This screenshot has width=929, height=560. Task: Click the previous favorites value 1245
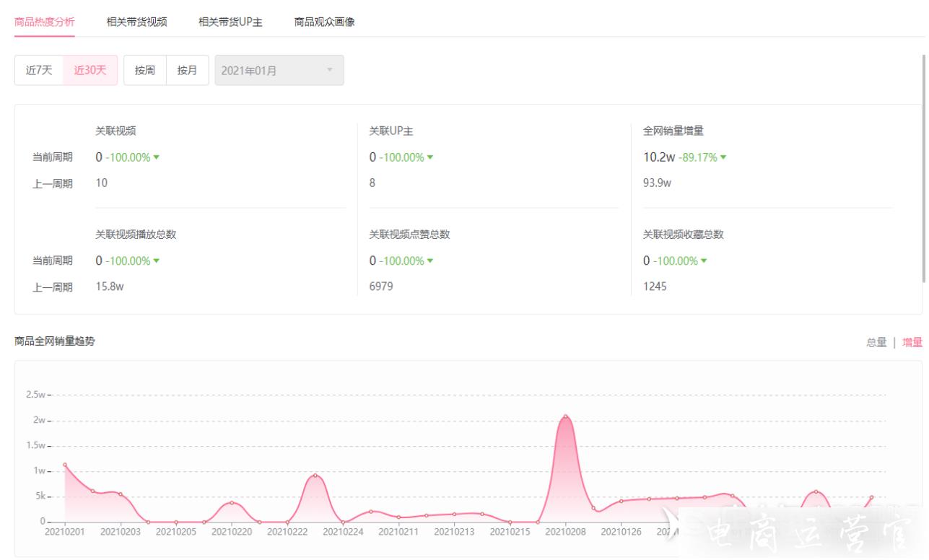(x=655, y=286)
